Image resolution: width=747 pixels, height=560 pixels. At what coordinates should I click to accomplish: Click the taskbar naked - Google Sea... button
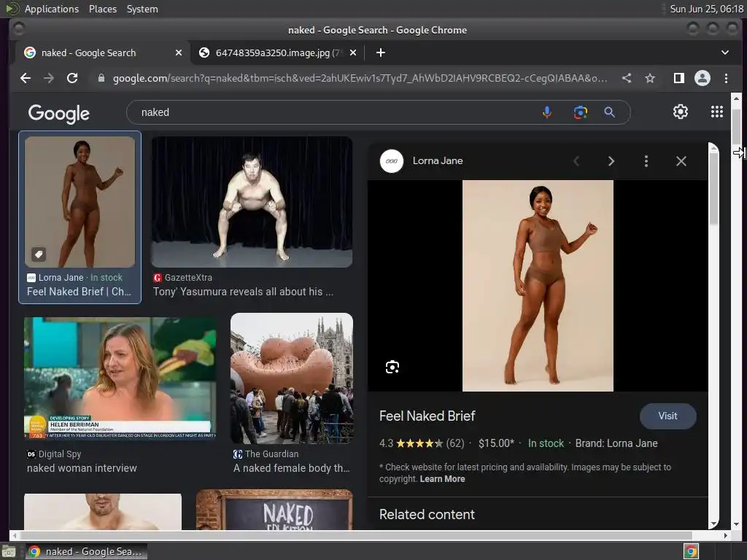point(86,551)
